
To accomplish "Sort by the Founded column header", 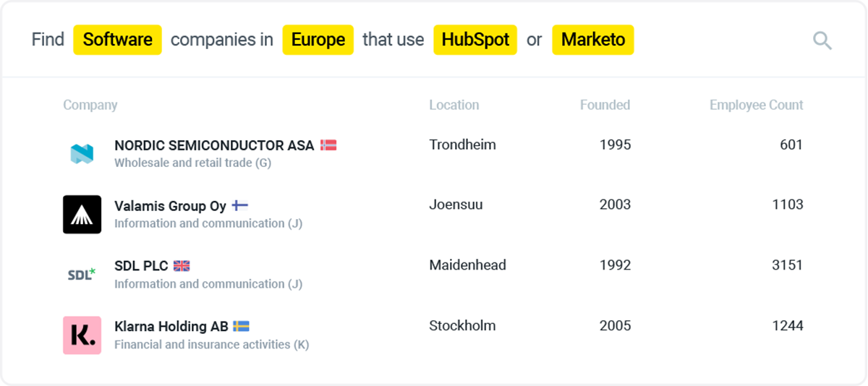I will pyautogui.click(x=605, y=105).
